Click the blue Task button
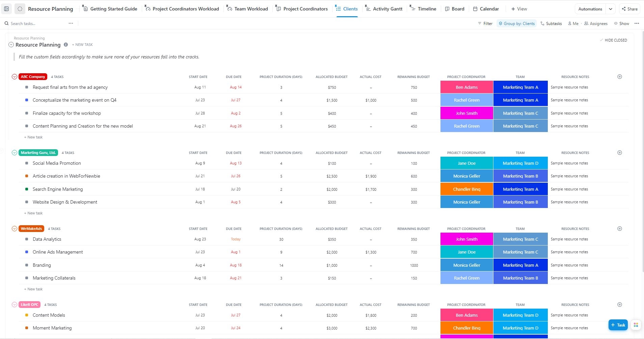Screen dimensions: 644x339 618,325
